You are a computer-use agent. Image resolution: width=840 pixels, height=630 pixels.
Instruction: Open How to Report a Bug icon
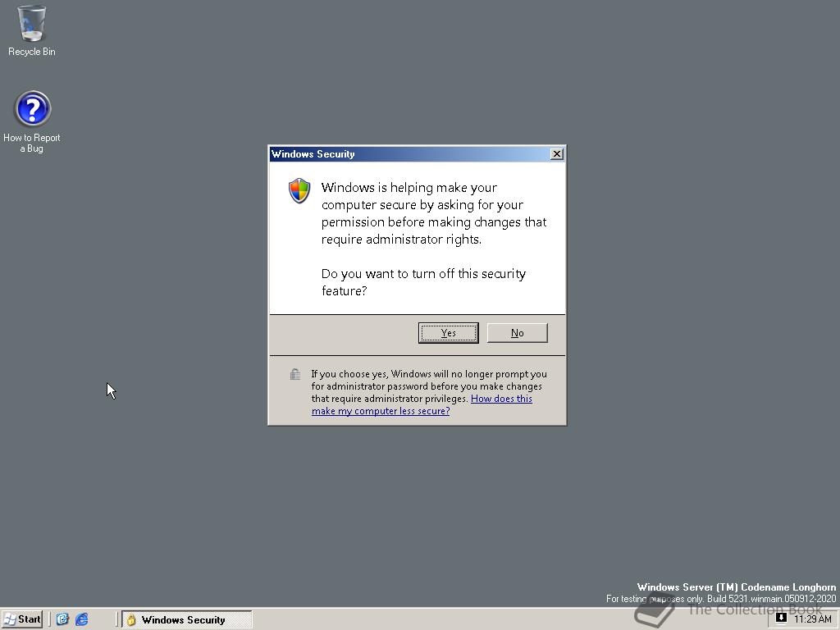coord(32,122)
